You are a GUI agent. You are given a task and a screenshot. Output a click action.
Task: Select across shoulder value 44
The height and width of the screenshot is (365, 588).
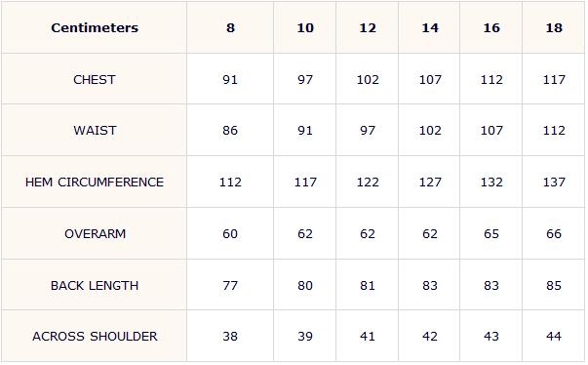point(554,336)
